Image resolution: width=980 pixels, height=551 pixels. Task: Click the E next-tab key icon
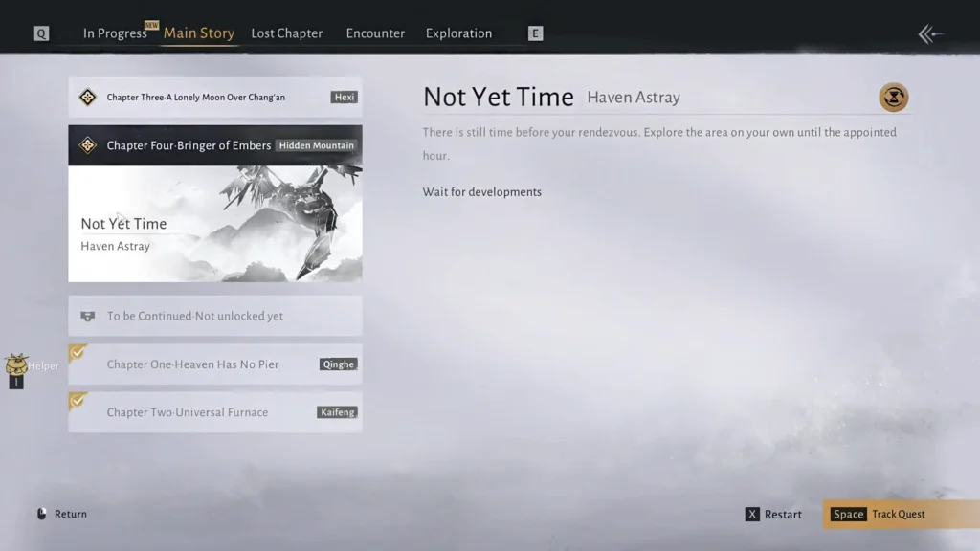[535, 33]
